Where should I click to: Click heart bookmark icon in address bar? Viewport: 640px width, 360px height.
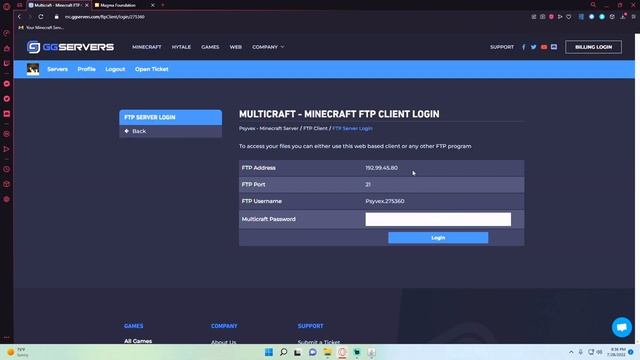tap(569, 17)
